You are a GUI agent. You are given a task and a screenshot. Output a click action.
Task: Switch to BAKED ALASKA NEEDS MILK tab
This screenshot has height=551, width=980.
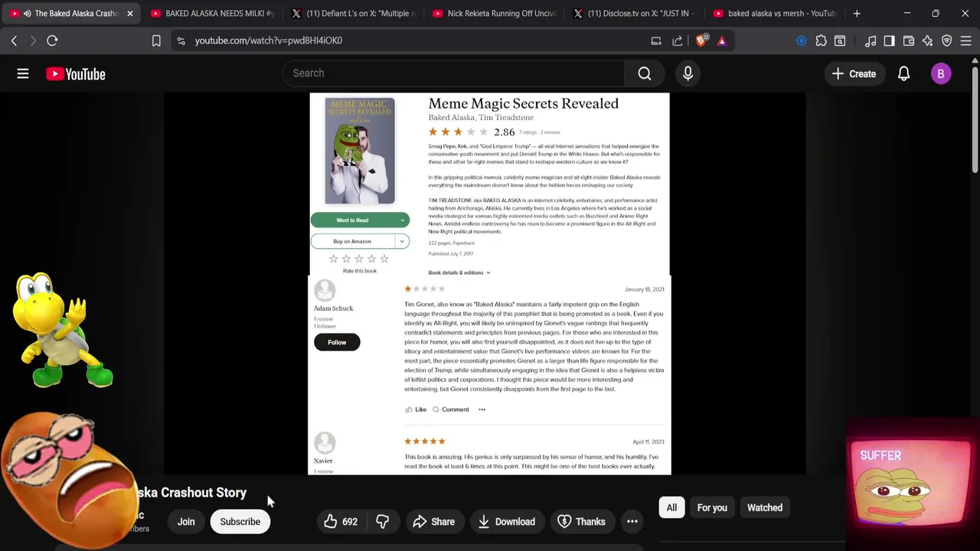pyautogui.click(x=213, y=13)
